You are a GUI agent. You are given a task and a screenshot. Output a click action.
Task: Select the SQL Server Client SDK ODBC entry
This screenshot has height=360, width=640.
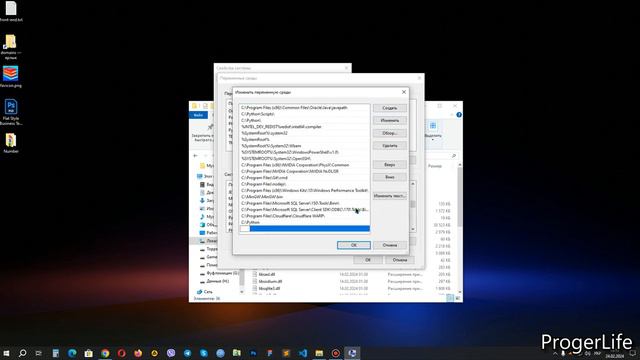pos(304,209)
